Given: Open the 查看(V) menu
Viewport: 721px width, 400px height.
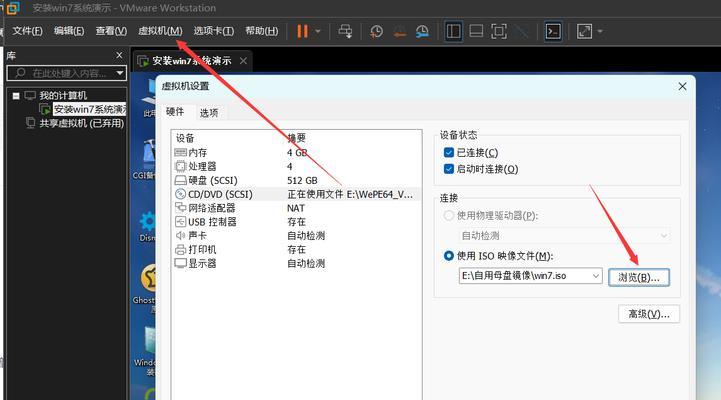Looking at the screenshot, I should [111, 31].
